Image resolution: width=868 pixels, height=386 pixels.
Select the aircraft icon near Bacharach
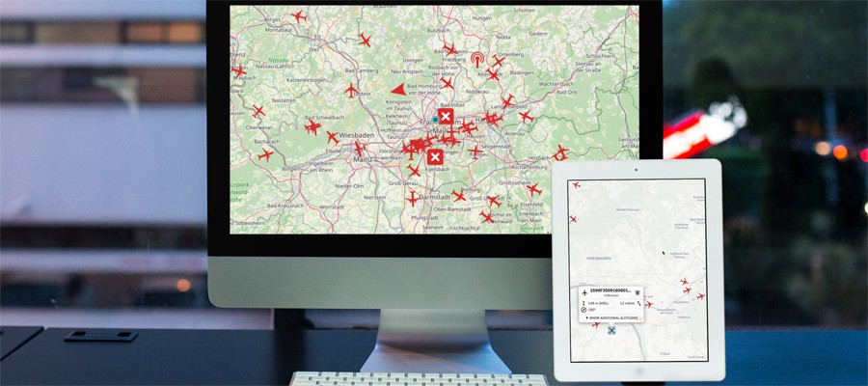(x=266, y=154)
